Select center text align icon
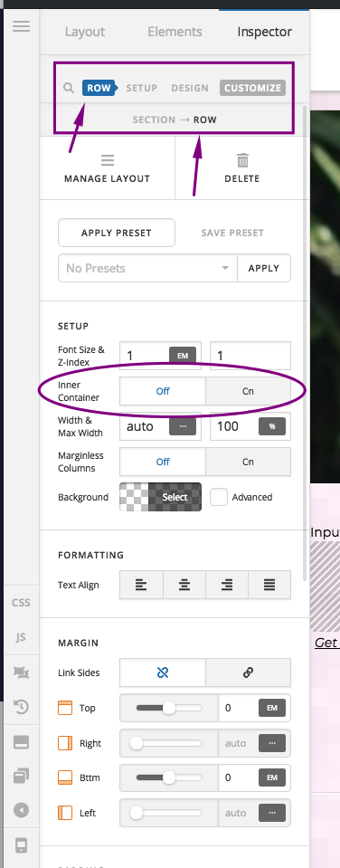340x868 pixels. click(184, 585)
